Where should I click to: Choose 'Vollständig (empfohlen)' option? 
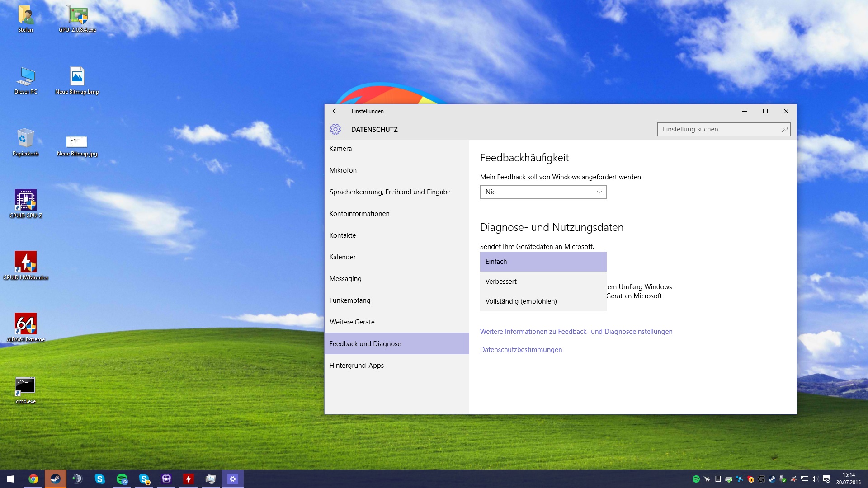(543, 301)
